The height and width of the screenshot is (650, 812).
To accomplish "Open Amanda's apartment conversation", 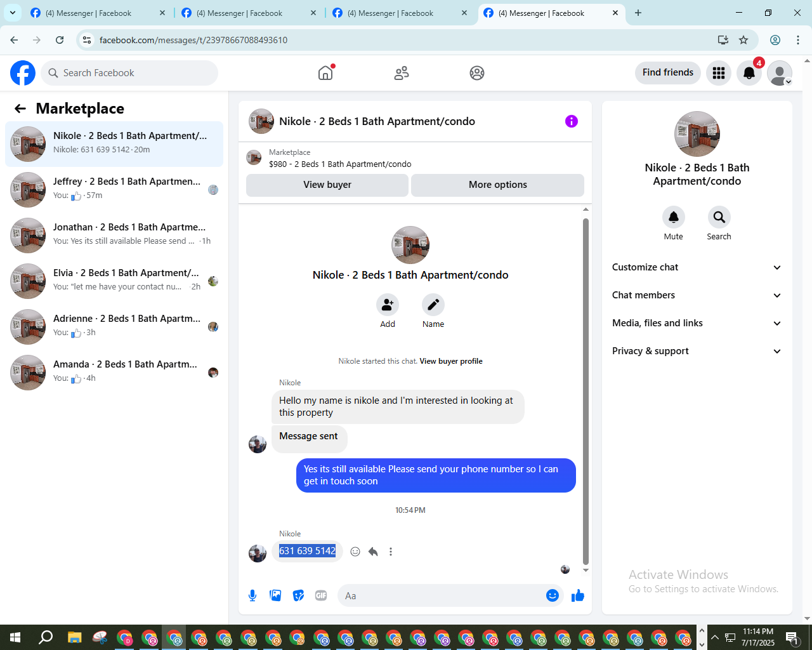I will tap(114, 373).
